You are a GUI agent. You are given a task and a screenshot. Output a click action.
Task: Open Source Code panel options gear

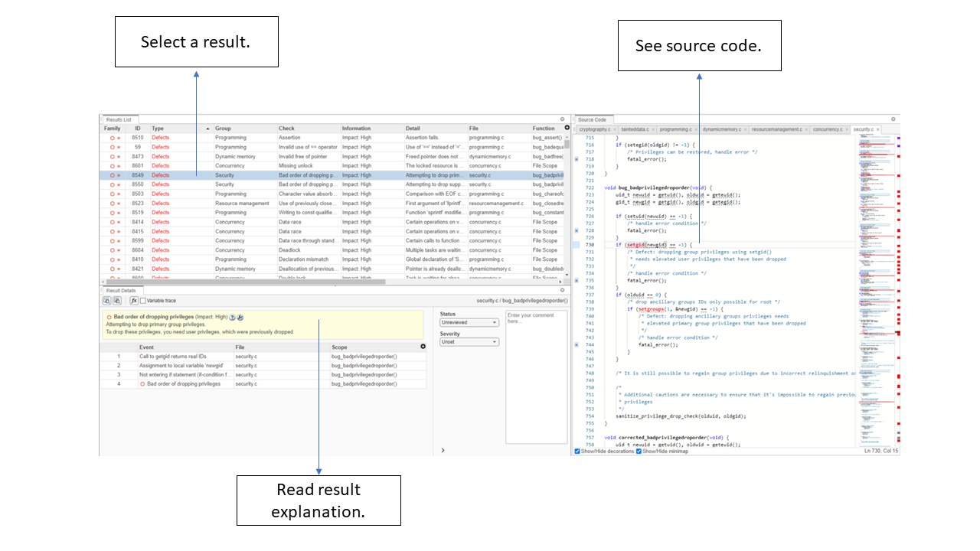click(x=893, y=119)
